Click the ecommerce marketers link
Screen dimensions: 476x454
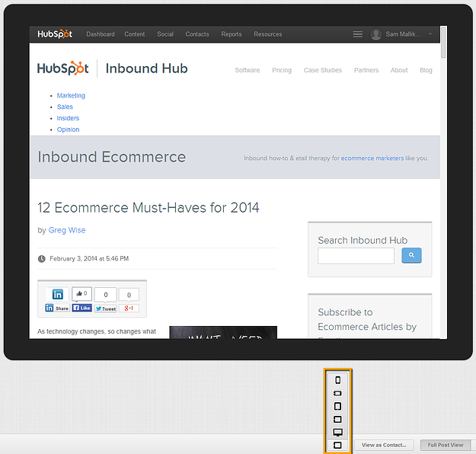372,158
